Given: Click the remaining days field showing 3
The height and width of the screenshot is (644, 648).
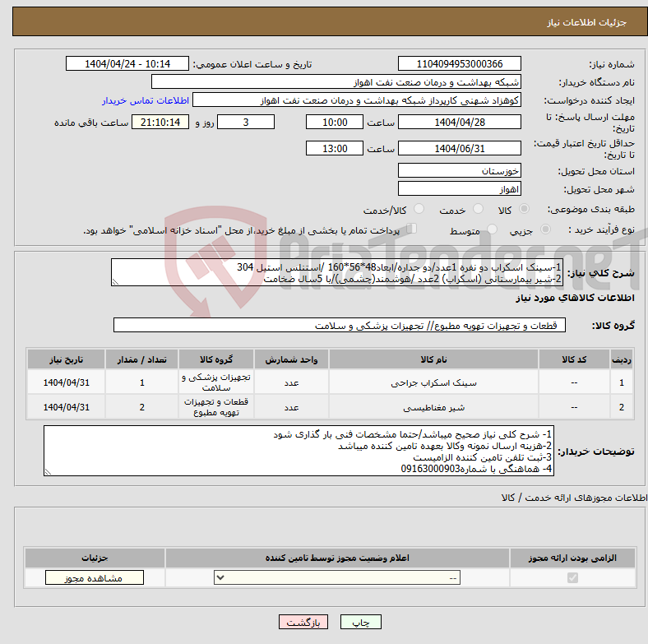Looking at the screenshot, I should tap(246, 122).
